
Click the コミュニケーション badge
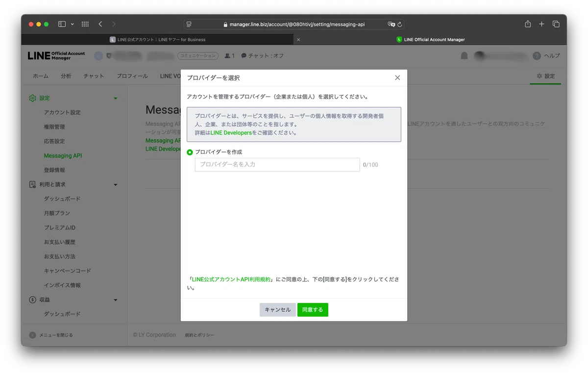coord(198,56)
